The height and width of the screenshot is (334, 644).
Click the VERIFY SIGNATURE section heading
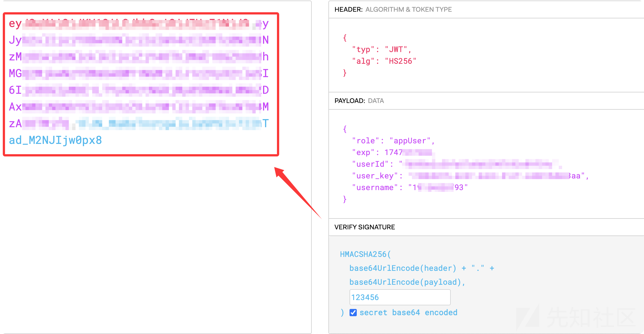tap(365, 227)
